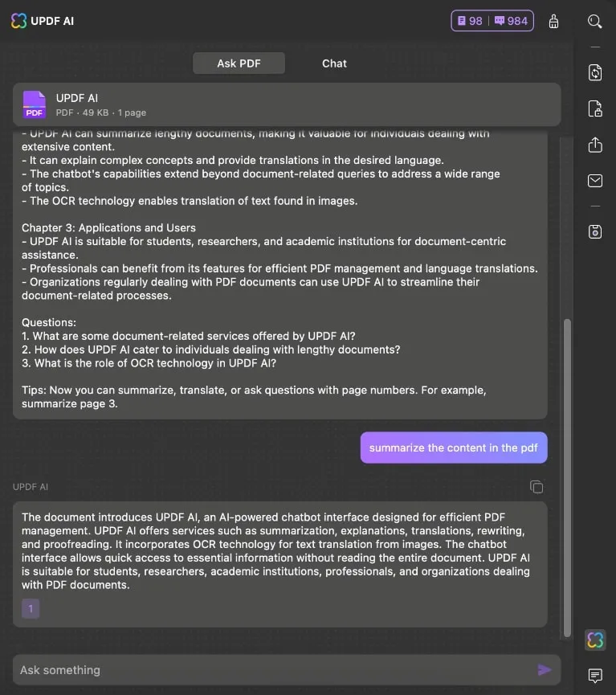Open the 98 document credits counter
Image resolution: width=616 pixels, height=695 pixels.
click(470, 21)
